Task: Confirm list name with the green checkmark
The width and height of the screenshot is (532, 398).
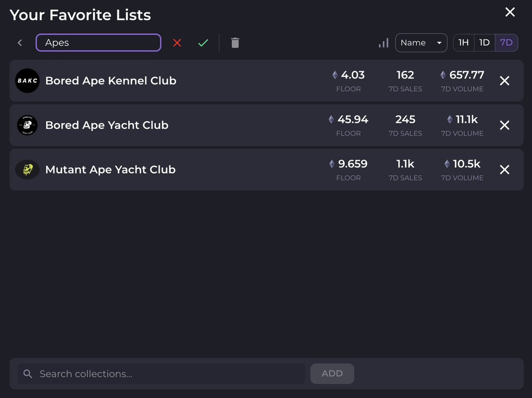Action: [203, 43]
